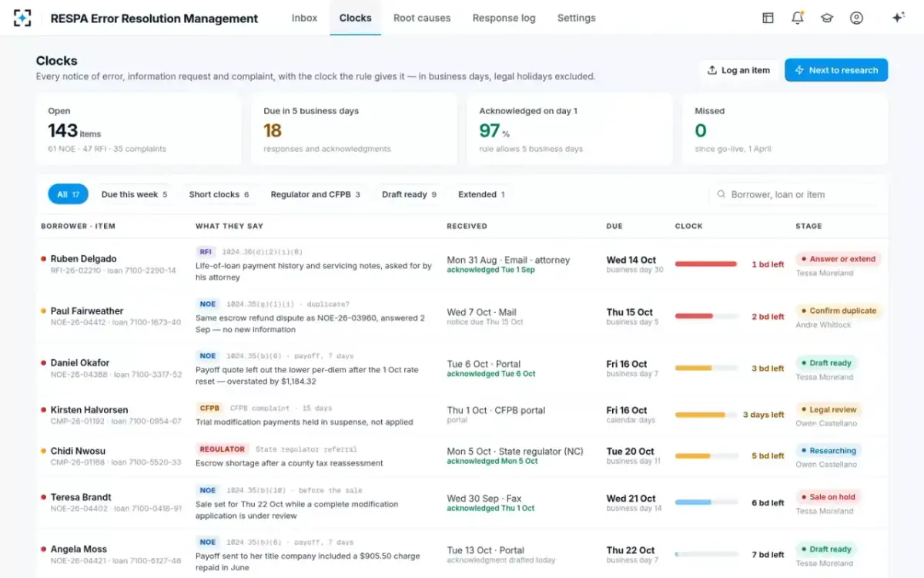Click the blue clock bar for Teresa Brandt
The image size is (924, 578).
(706, 502)
